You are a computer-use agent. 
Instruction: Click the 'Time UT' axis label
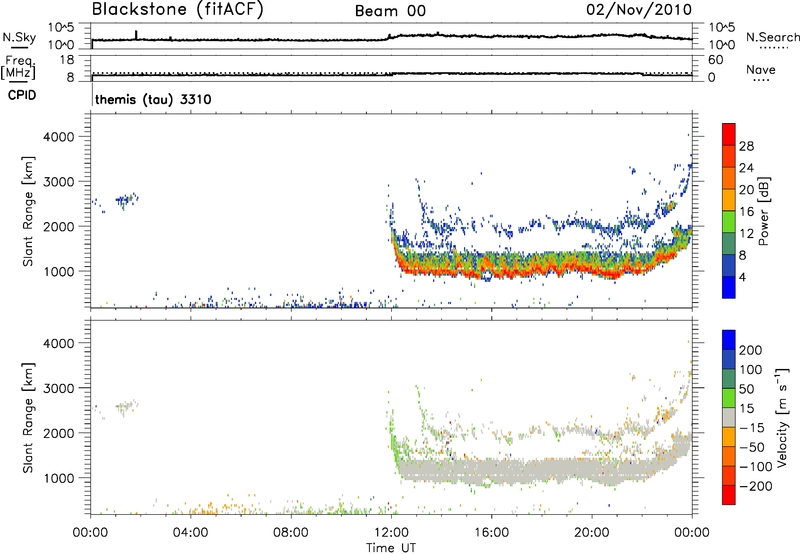[x=391, y=548]
